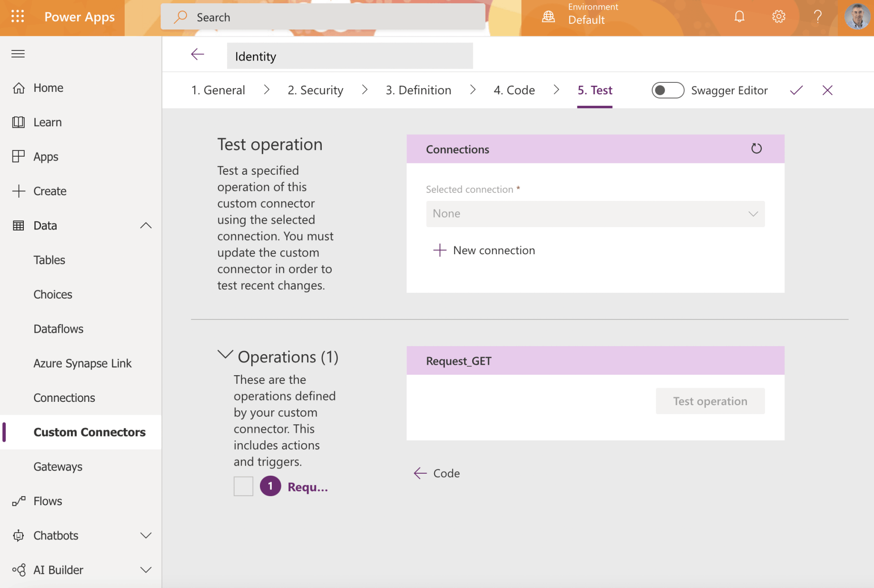Click the Create label in sidebar
This screenshot has height=588, width=874.
(x=50, y=191)
